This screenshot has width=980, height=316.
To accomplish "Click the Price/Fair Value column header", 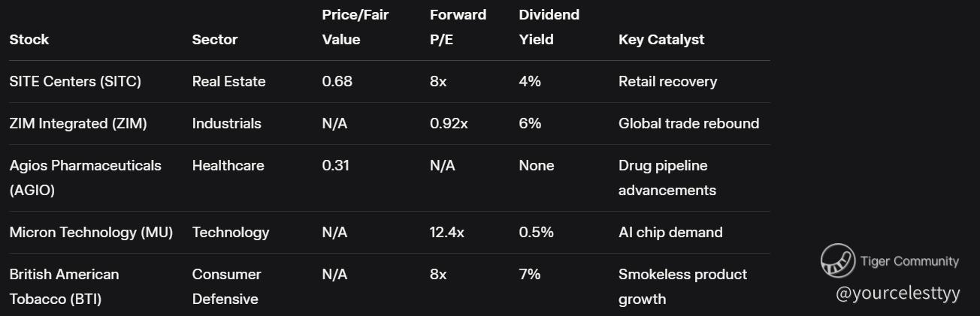I will (x=355, y=27).
